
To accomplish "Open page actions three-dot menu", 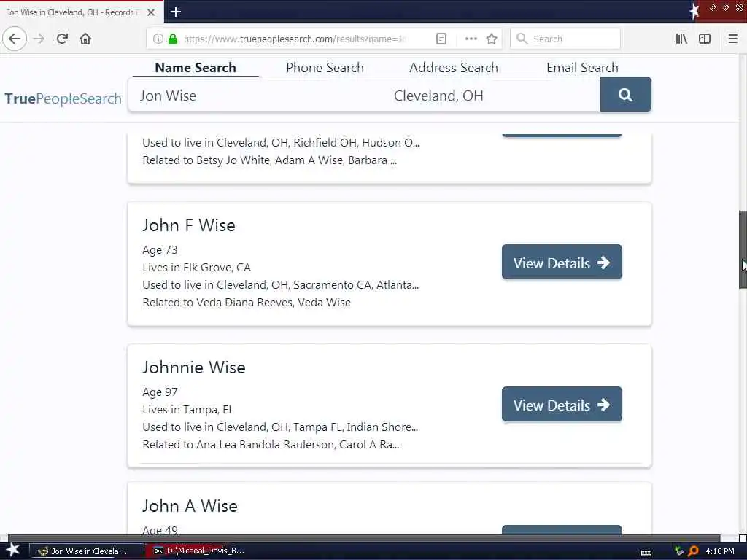I will click(x=471, y=39).
